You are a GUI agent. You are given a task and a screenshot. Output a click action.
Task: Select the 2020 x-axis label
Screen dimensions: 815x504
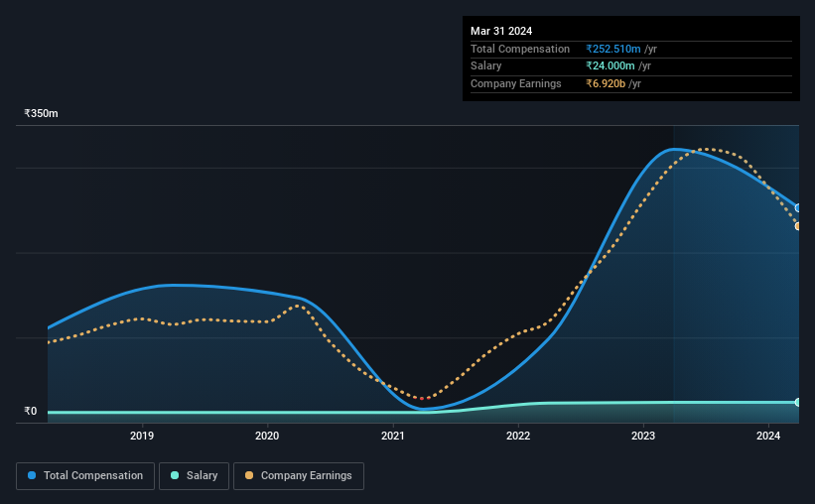tap(267, 436)
